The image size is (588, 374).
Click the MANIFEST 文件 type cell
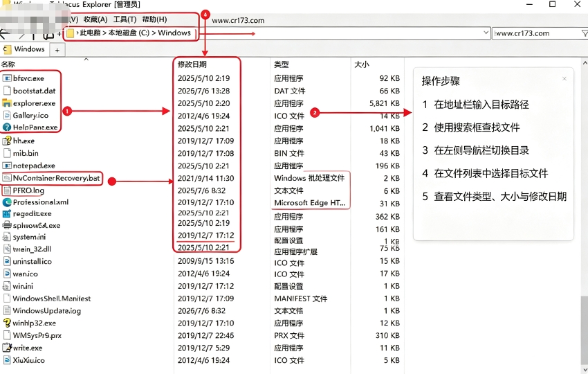(301, 299)
